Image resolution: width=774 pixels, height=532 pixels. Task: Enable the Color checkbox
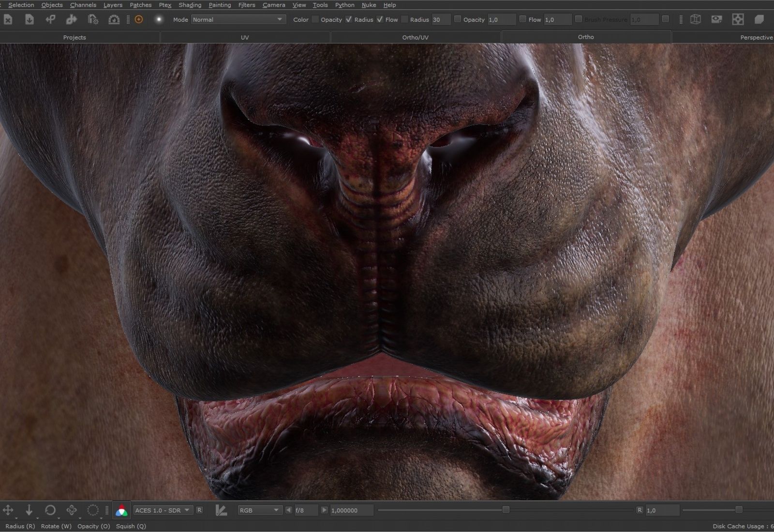(315, 19)
